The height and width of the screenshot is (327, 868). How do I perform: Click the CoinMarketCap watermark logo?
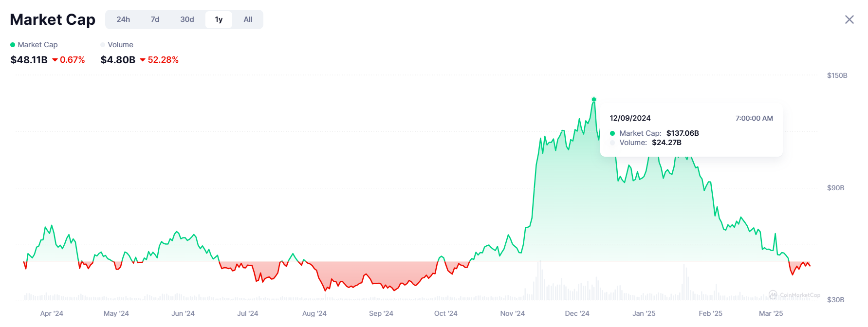pyautogui.click(x=773, y=295)
